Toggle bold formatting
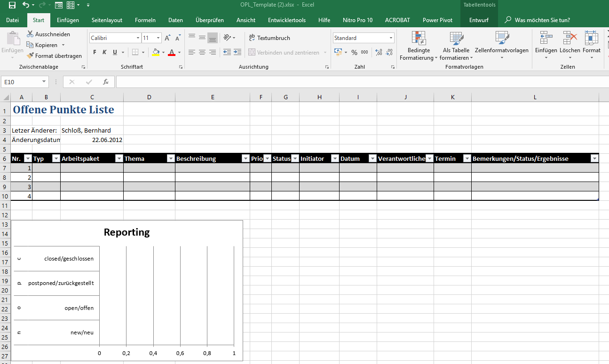This screenshot has width=609, height=364. coord(95,52)
